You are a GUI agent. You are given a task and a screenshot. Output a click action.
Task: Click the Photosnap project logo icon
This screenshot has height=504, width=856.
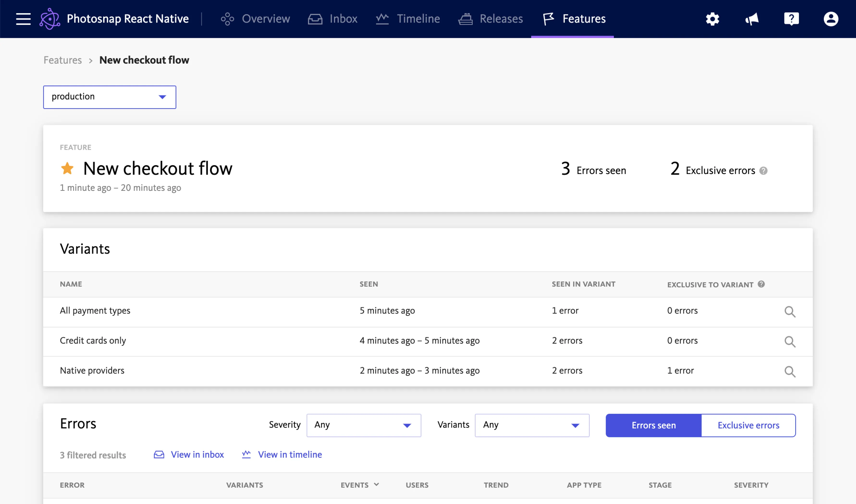(x=50, y=19)
